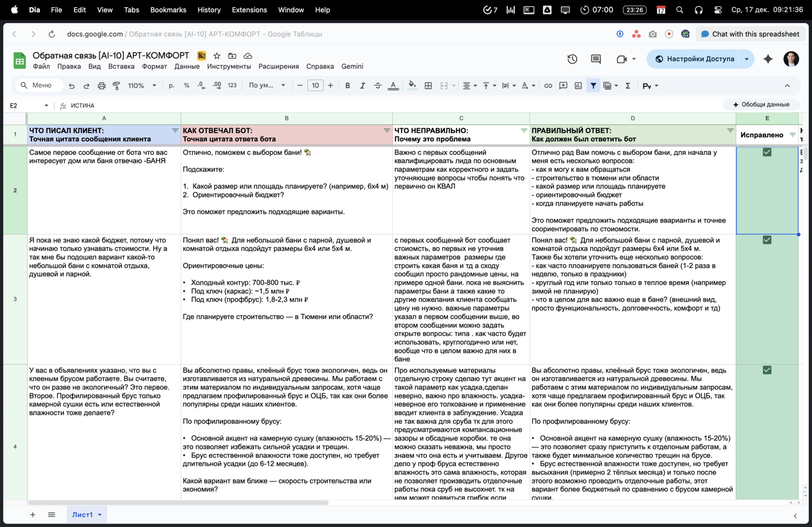The height and width of the screenshot is (527, 812).
Task: Open the Формат menu
Action: coord(155,67)
